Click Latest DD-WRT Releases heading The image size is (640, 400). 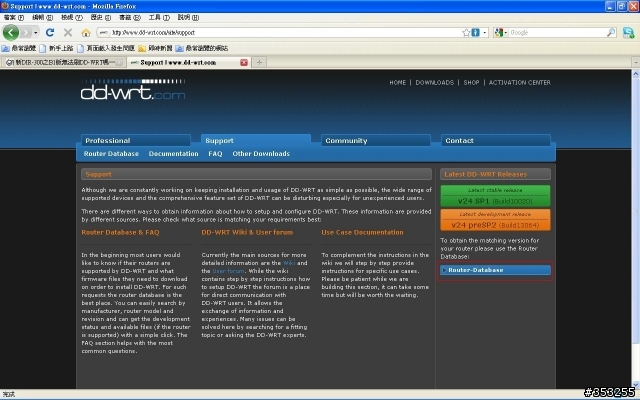click(486, 174)
